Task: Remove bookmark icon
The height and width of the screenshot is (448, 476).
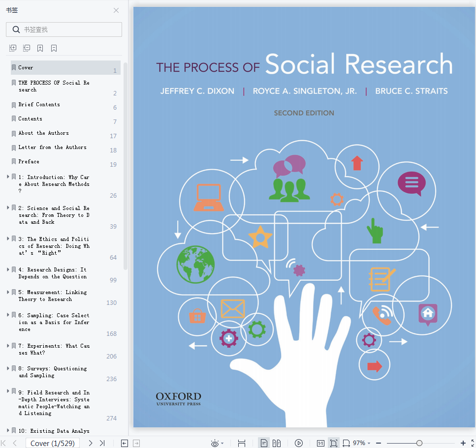Action: [x=54, y=48]
